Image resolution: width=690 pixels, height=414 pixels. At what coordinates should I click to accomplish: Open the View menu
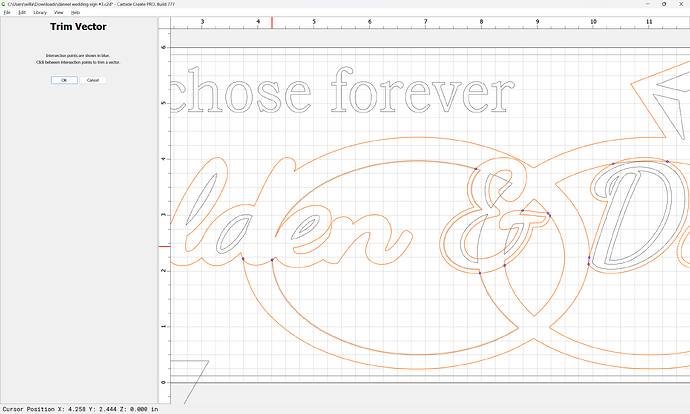pos(59,12)
